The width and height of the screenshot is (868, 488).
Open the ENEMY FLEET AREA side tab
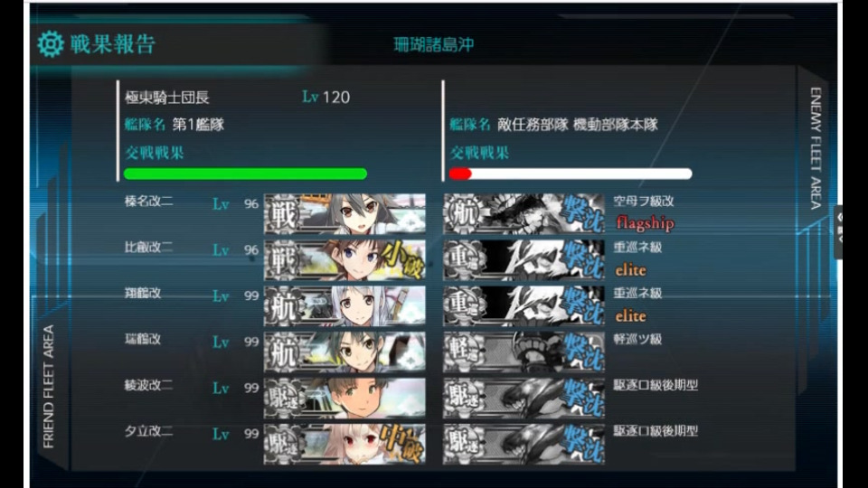tap(816, 147)
